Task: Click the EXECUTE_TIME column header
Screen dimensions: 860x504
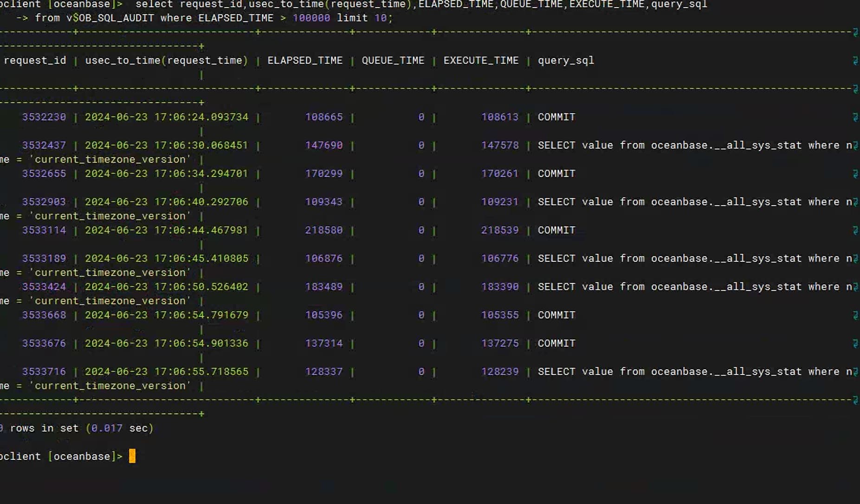Action: (481, 60)
